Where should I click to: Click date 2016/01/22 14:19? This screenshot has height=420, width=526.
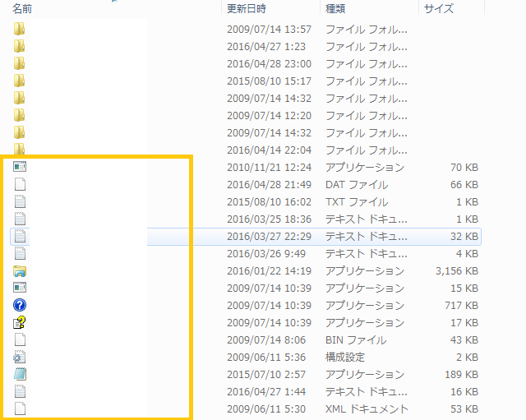(269, 271)
